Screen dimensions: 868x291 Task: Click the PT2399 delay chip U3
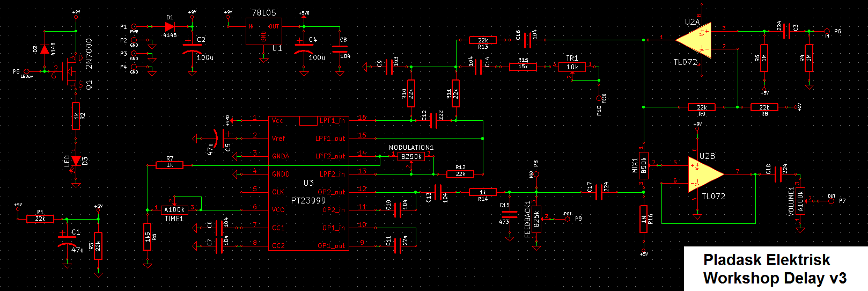tap(308, 183)
